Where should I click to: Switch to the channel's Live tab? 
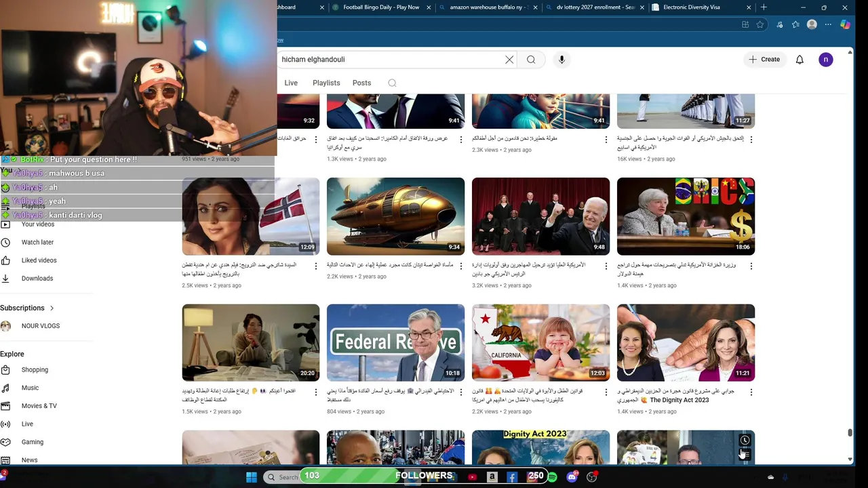click(291, 83)
